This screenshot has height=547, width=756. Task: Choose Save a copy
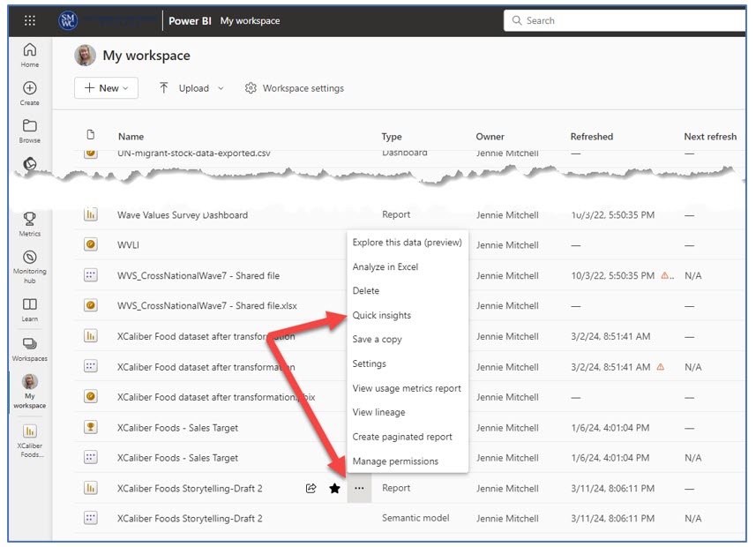click(377, 339)
